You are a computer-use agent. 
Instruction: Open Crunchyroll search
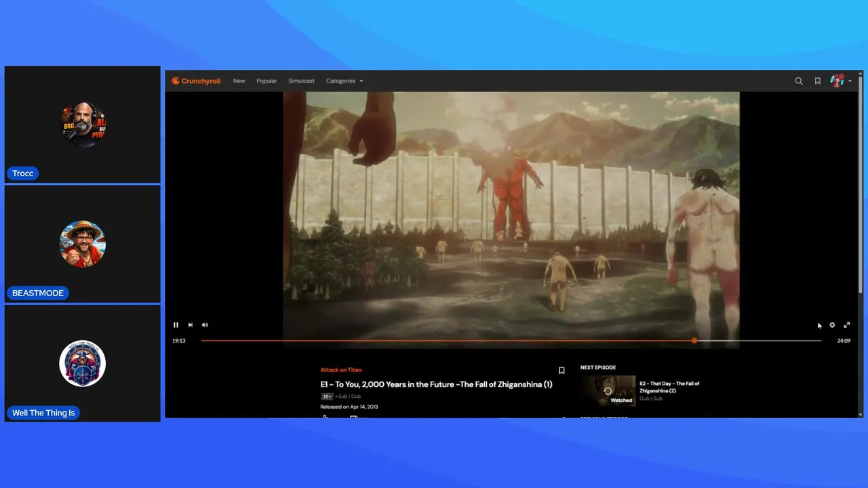799,81
